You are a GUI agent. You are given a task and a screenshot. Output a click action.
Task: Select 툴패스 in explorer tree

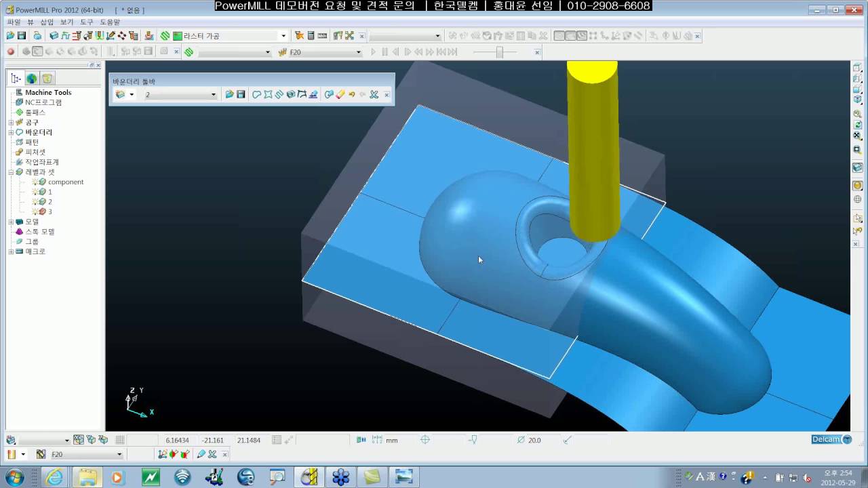pyautogui.click(x=35, y=112)
